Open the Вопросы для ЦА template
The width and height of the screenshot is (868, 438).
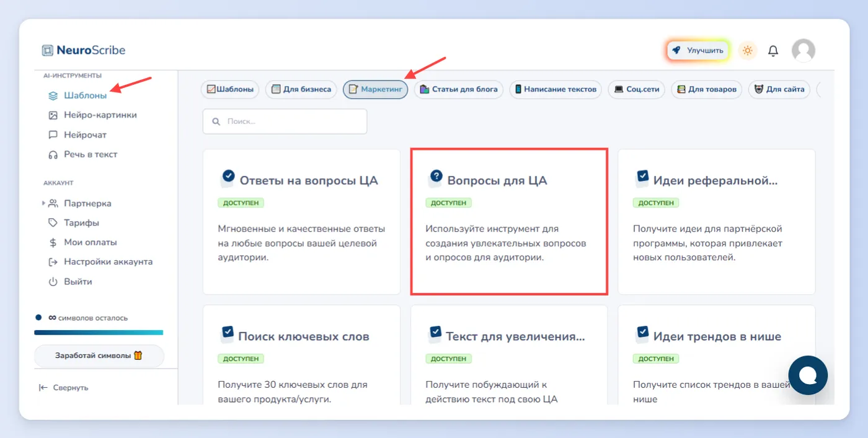pos(509,222)
